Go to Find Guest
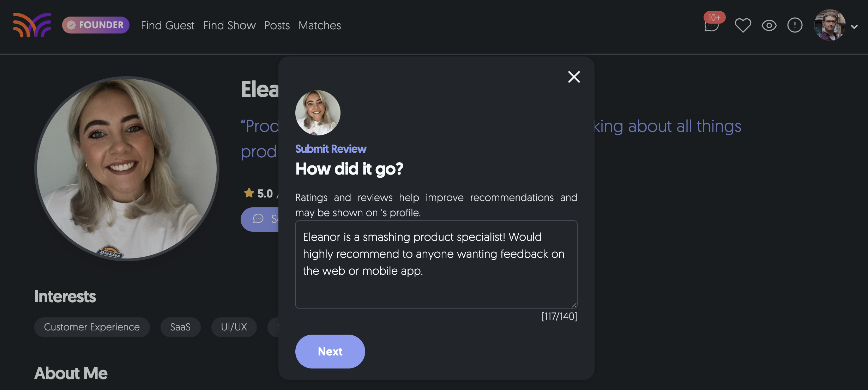Viewport: 868px width, 390px height. coord(168,25)
